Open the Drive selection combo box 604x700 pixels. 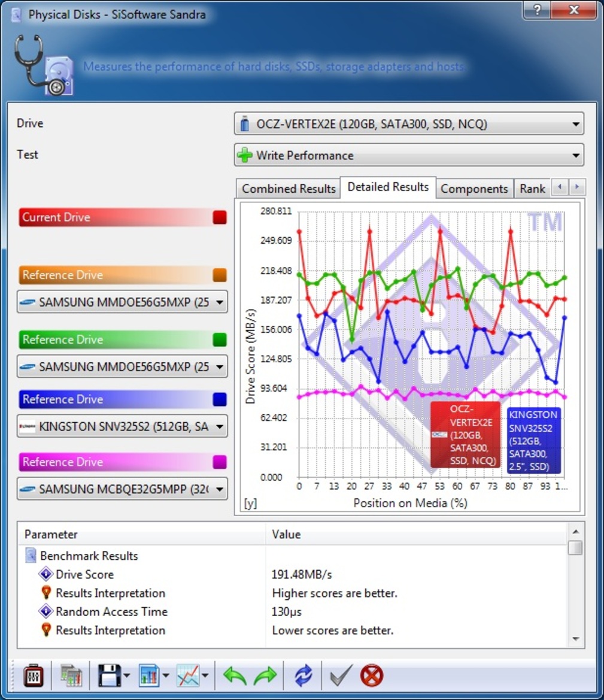[409, 124]
